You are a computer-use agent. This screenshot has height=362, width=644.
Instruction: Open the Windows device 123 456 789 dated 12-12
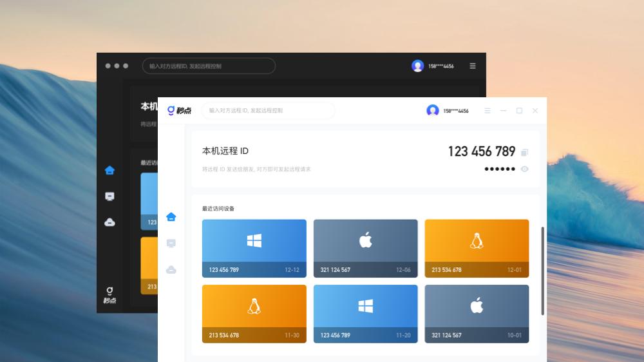click(254, 248)
